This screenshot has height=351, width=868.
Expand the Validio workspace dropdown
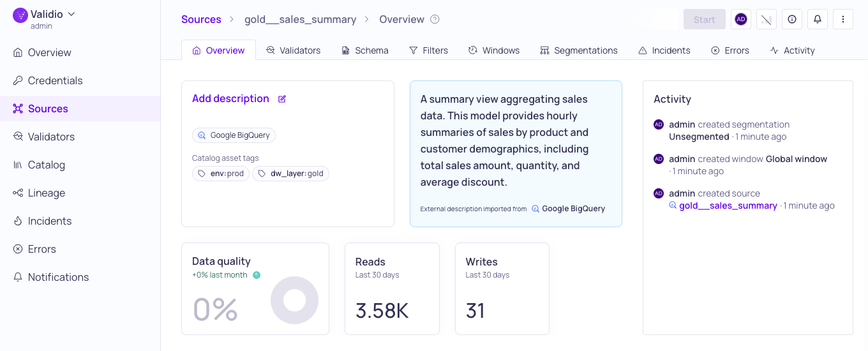tap(71, 14)
